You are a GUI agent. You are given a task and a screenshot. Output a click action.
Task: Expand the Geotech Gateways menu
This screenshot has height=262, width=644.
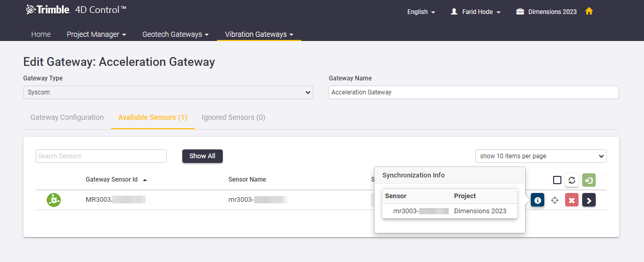tap(176, 34)
